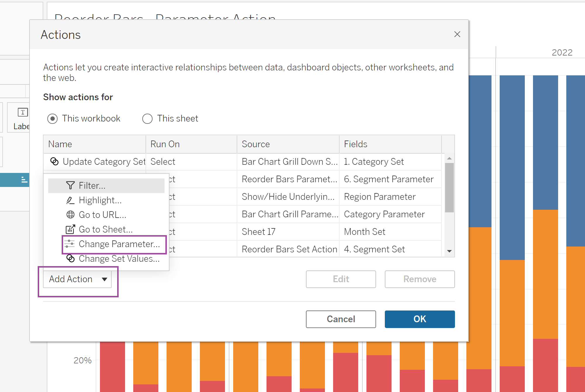Close the Actions dialog with X
The width and height of the screenshot is (585, 392).
point(457,34)
